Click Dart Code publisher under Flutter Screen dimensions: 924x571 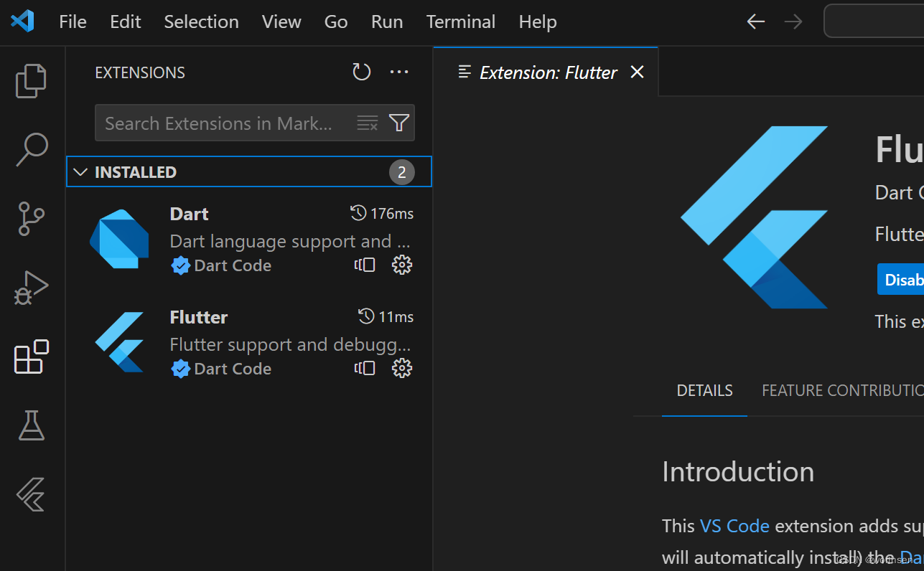(x=233, y=369)
